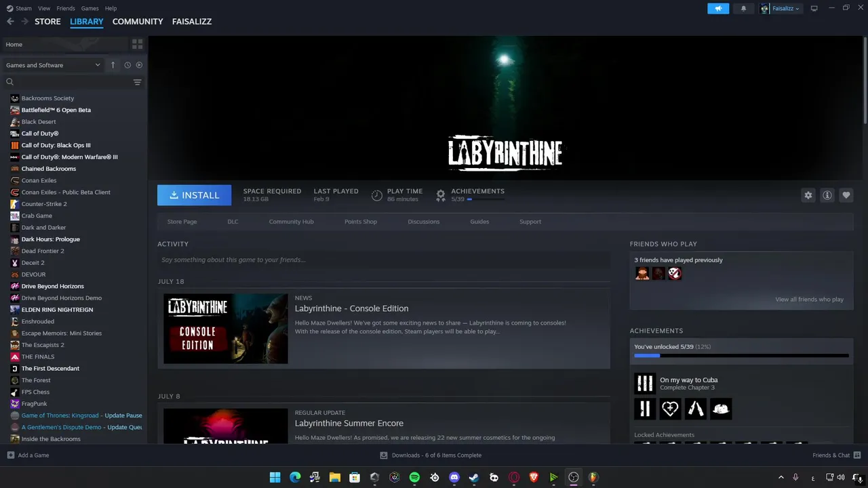Open Labyrinthine Console Edition news thumbnail
The width and height of the screenshot is (868, 488).
[226, 329]
